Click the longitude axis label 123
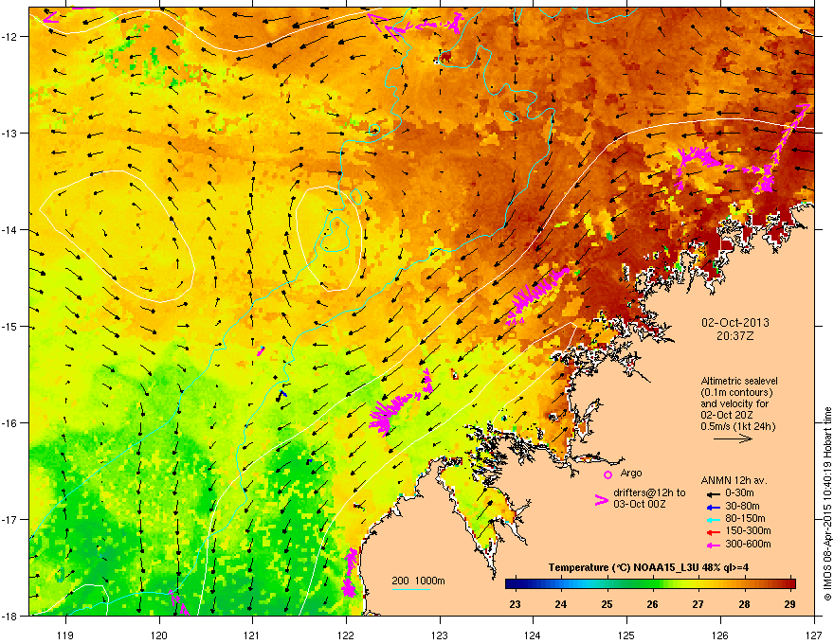The width and height of the screenshot is (834, 644). [x=440, y=635]
